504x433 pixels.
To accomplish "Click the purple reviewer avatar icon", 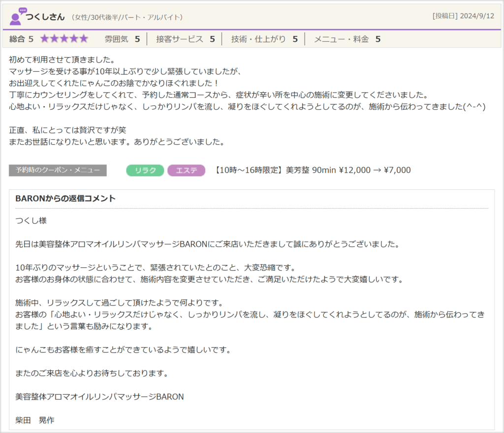I will (17, 17).
